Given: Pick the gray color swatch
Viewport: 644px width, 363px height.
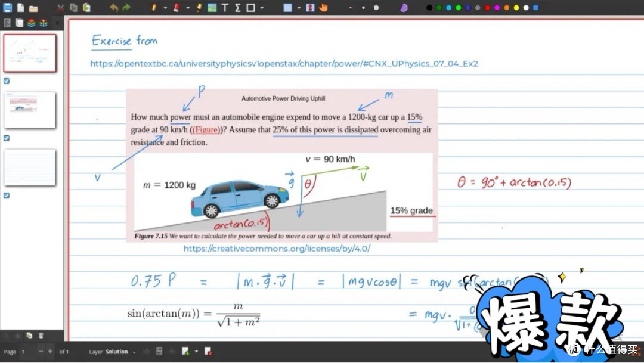Looking at the screenshot, I should tap(478, 7).
